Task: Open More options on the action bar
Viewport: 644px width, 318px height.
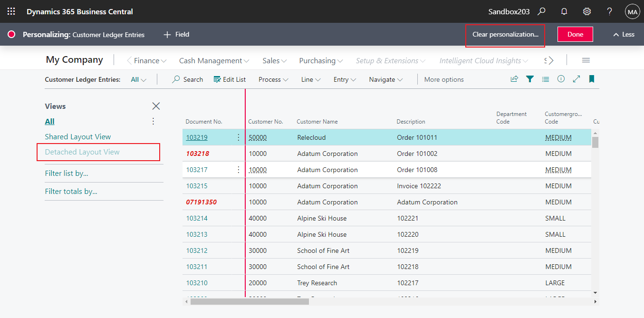Action: pyautogui.click(x=443, y=79)
